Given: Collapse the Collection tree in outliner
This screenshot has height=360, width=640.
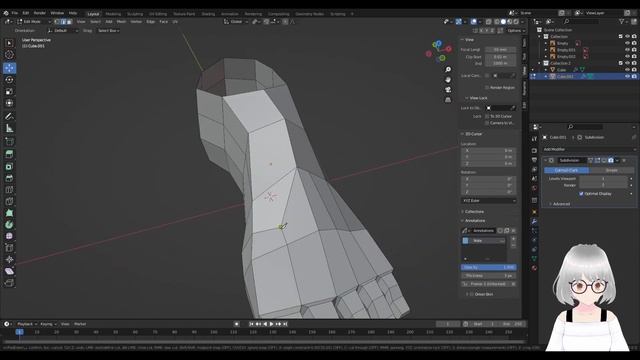Looking at the screenshot, I should click(x=540, y=37).
